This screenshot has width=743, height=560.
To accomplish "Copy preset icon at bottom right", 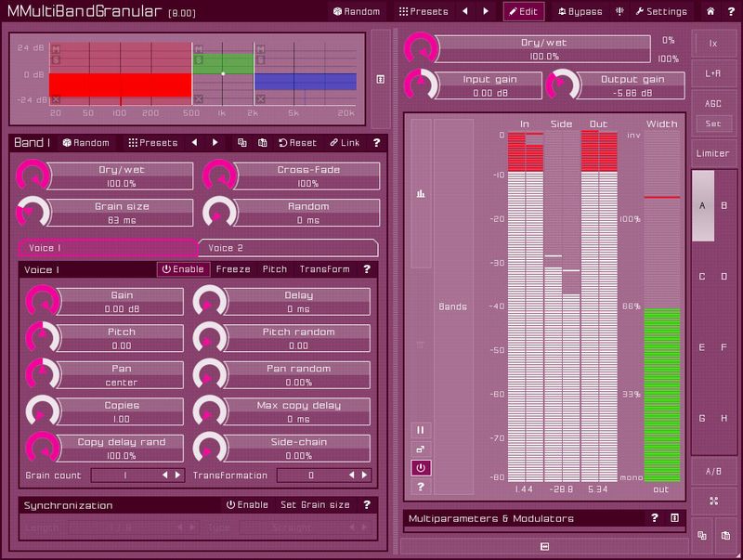I will click(702, 535).
